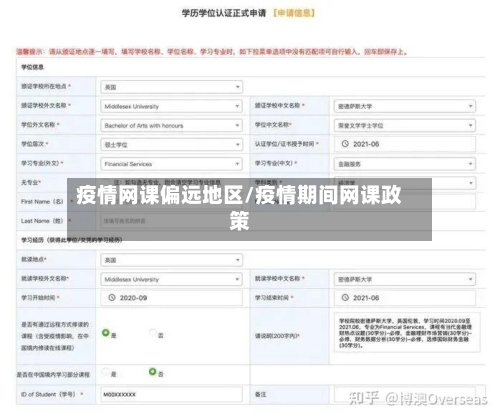
Task: Select 是 for 是否在中国境内学习部分课程
Action: click(x=106, y=371)
